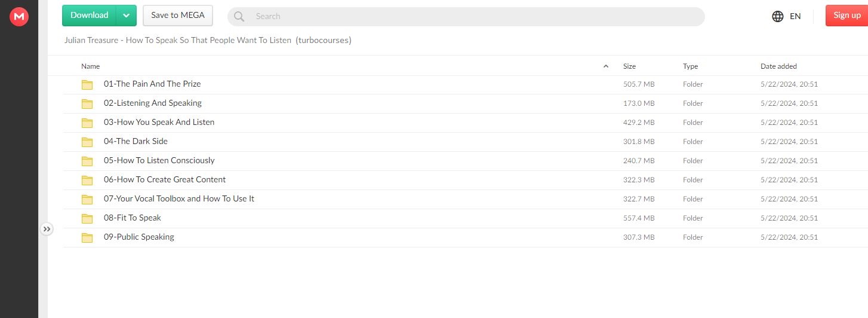This screenshot has height=318, width=868.
Task: Click folder icon for 01-The Pain And The Prize
Action: (87, 84)
